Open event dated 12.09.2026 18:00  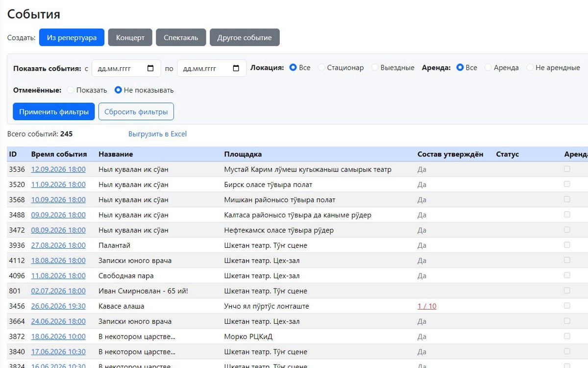pyautogui.click(x=58, y=169)
